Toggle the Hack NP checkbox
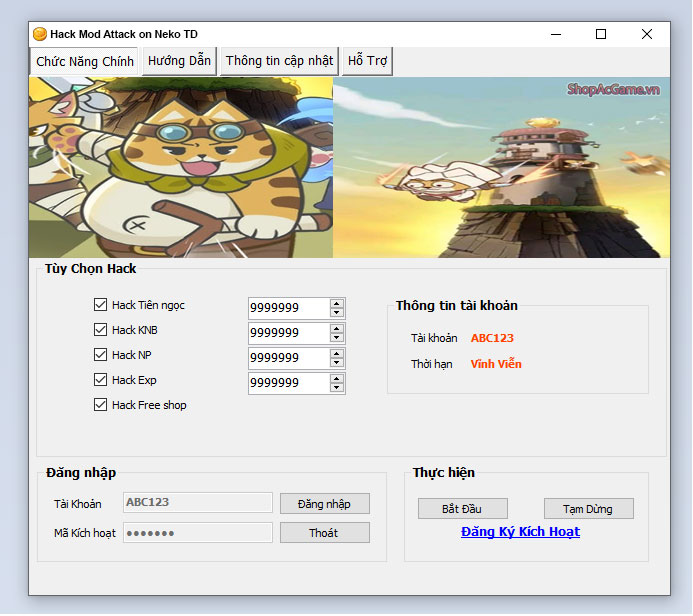The image size is (693, 616). [100, 354]
